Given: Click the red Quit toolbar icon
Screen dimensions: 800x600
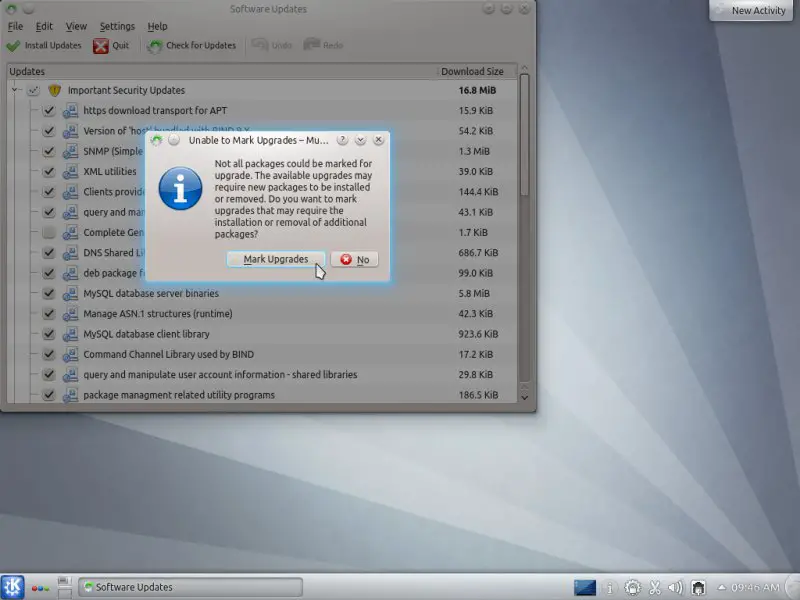Looking at the screenshot, I should pyautogui.click(x=101, y=45).
